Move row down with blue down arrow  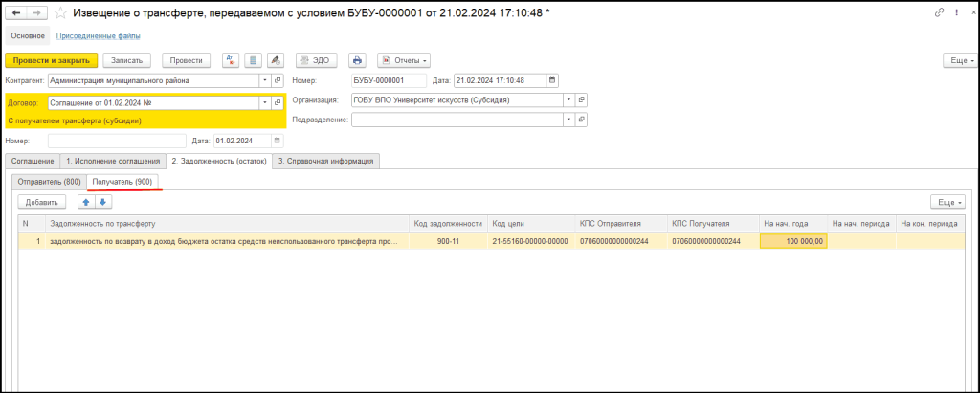click(x=103, y=202)
